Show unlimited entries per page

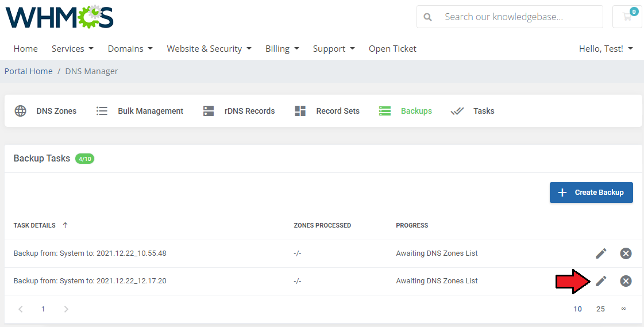[x=623, y=309]
